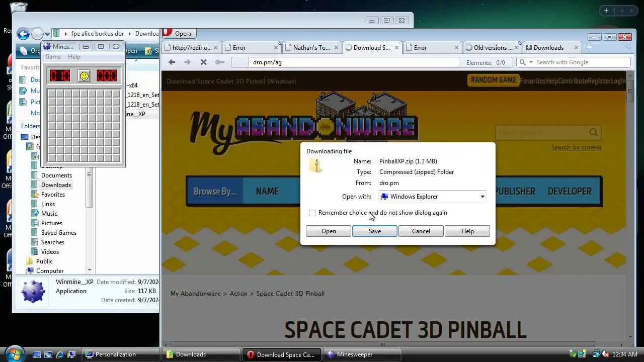Close the Old versions tab
Viewport: 644px width, 362px height.
(517, 48)
